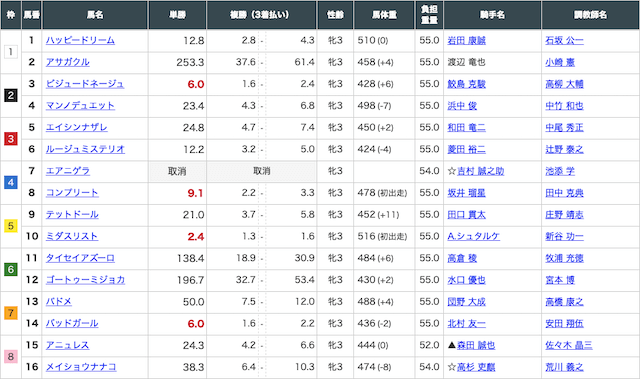Open horse link エイシンナザレ
The height and width of the screenshot is (379, 640).
tap(76, 127)
